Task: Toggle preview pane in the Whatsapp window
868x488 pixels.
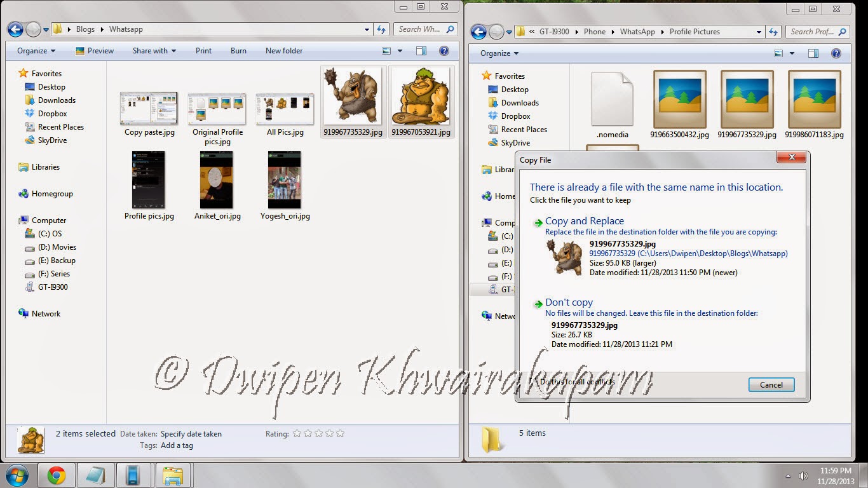Action: click(x=421, y=51)
